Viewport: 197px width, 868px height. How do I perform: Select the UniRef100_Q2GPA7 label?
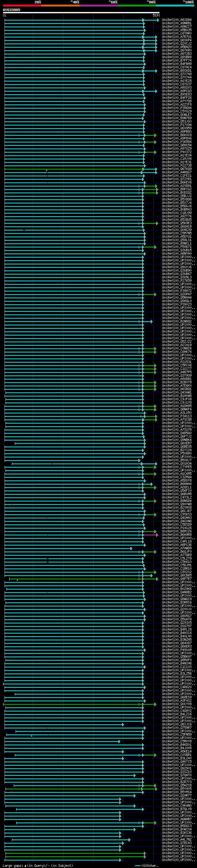tap(177, 294)
